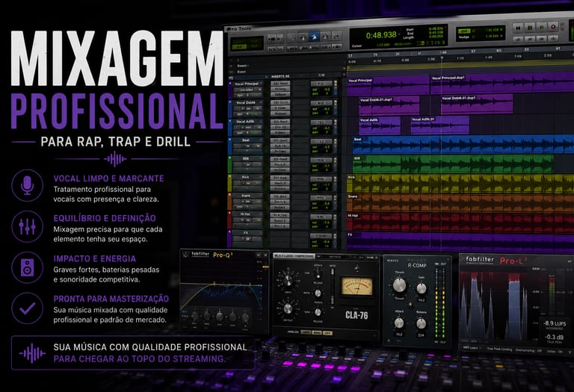
Task: Click the orange Snare audio clip
Action: (460, 203)
